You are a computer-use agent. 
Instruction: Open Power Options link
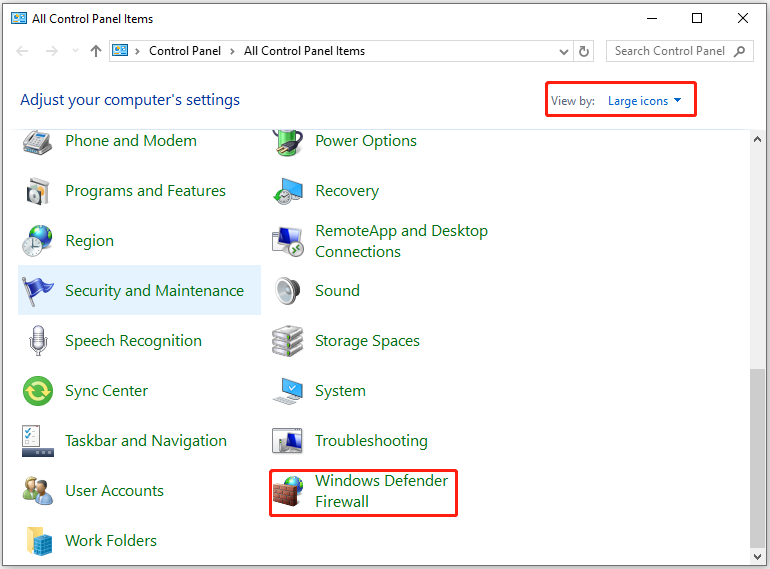coord(366,141)
